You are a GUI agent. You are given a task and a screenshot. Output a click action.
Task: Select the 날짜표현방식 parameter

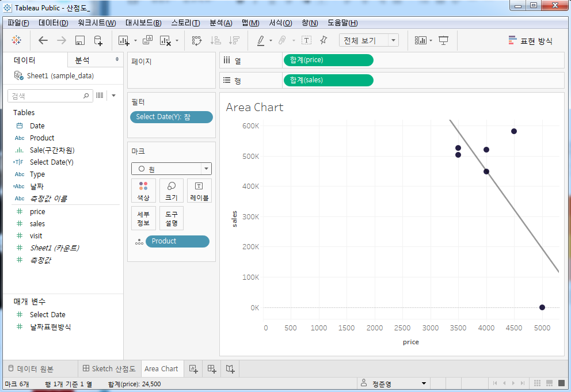click(50, 327)
